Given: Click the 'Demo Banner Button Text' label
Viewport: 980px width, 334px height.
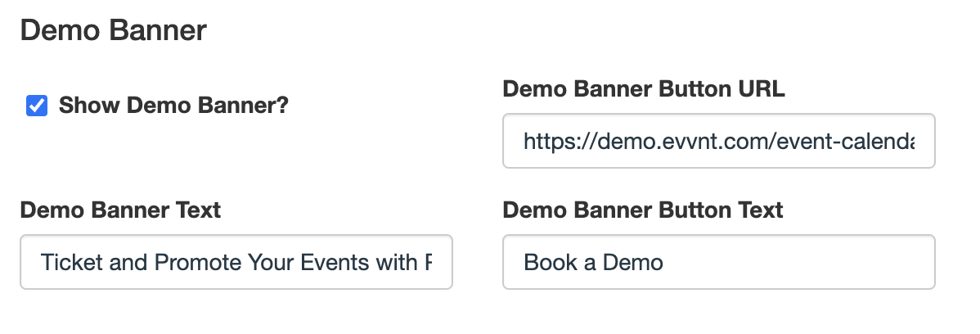Looking at the screenshot, I should point(642,210).
